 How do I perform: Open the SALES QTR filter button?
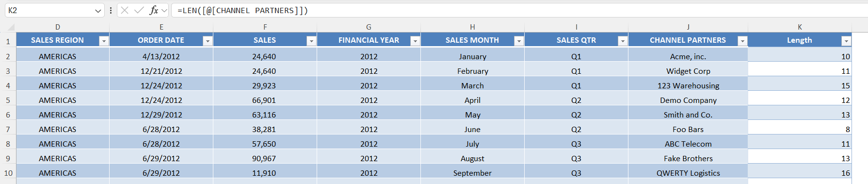pos(623,41)
